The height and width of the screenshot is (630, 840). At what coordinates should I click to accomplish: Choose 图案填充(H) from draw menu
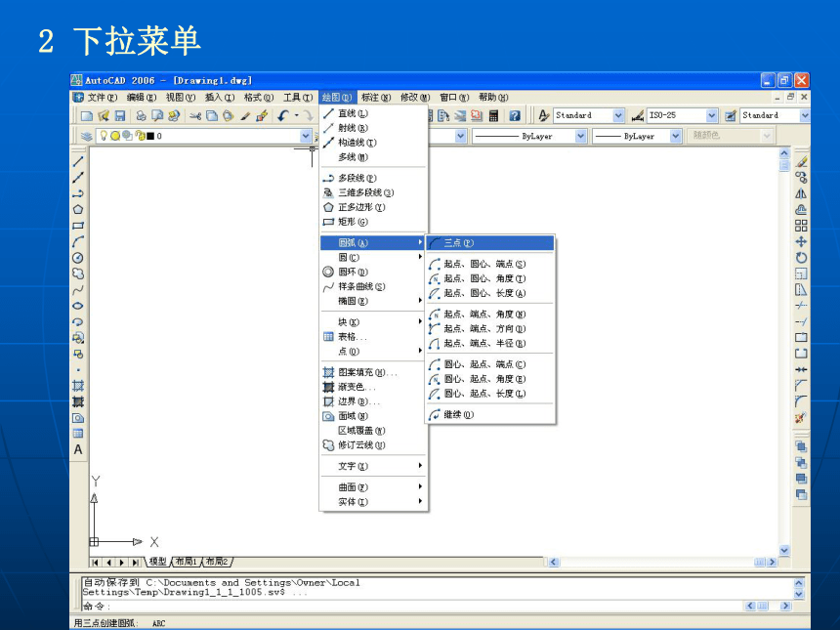point(373,372)
